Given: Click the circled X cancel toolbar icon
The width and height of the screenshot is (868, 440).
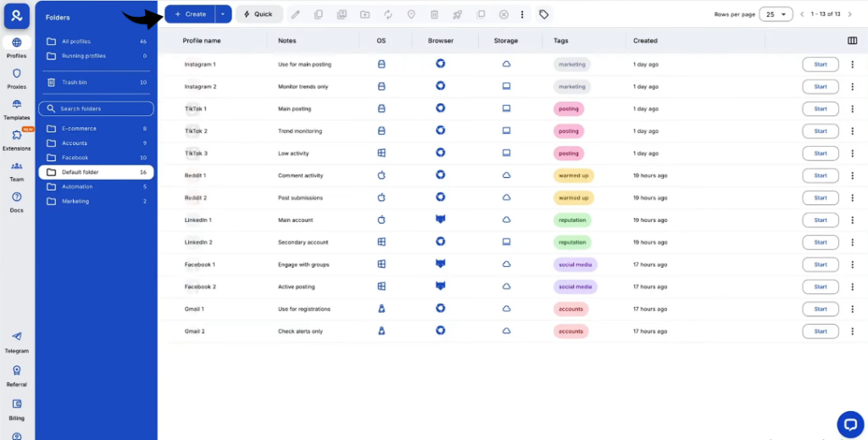Looking at the screenshot, I should pos(504,14).
